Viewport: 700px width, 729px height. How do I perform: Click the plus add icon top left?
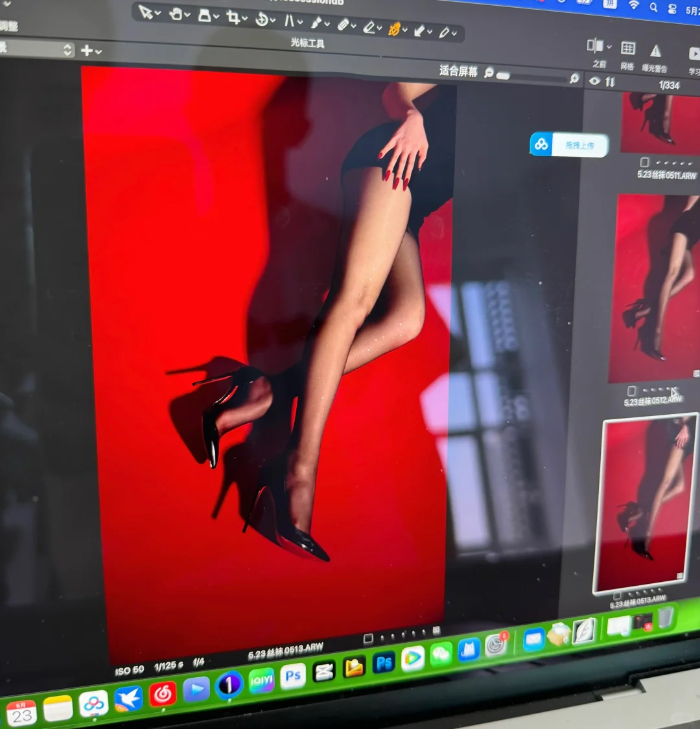point(86,50)
